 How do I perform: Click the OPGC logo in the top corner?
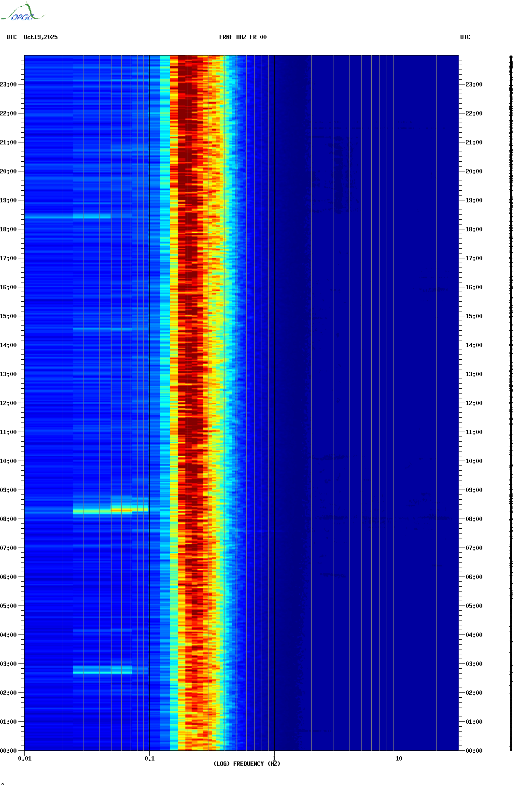(22, 13)
